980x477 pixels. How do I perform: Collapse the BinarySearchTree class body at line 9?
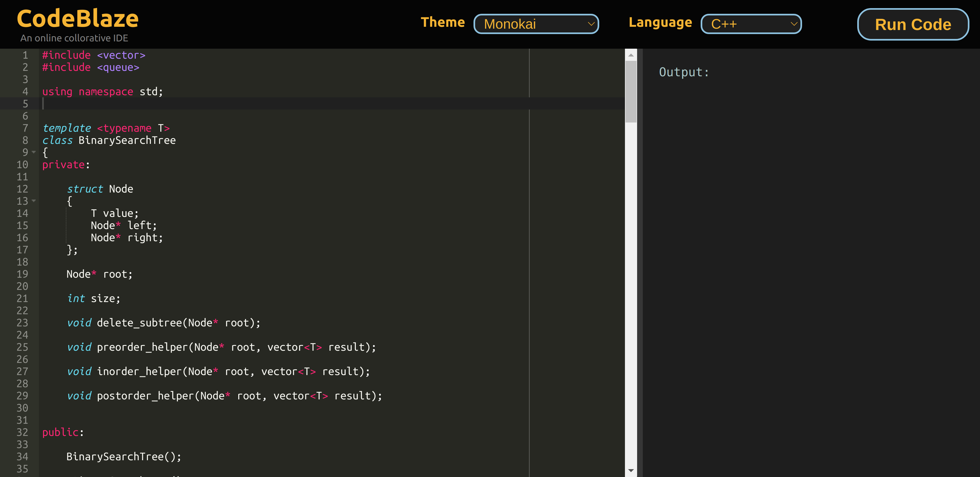(34, 153)
